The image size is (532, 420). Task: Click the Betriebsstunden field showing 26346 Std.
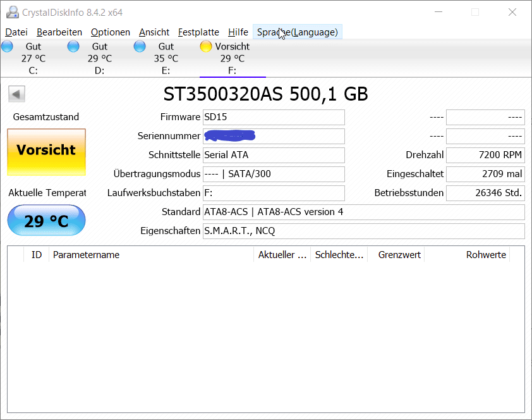coord(485,193)
